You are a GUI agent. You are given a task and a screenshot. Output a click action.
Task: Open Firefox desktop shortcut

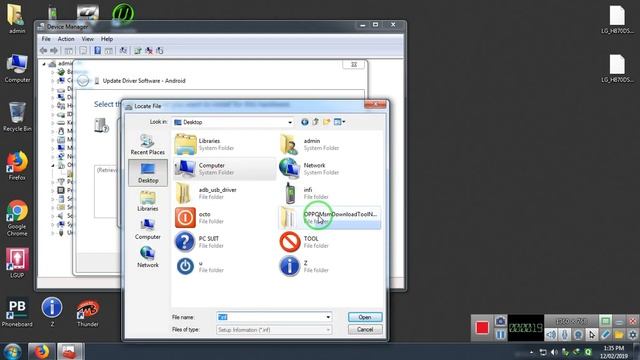(x=17, y=165)
